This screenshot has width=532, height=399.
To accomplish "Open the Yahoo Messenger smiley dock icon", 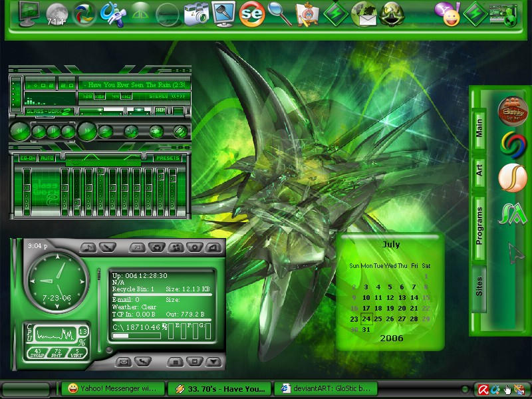I will click(x=448, y=14).
